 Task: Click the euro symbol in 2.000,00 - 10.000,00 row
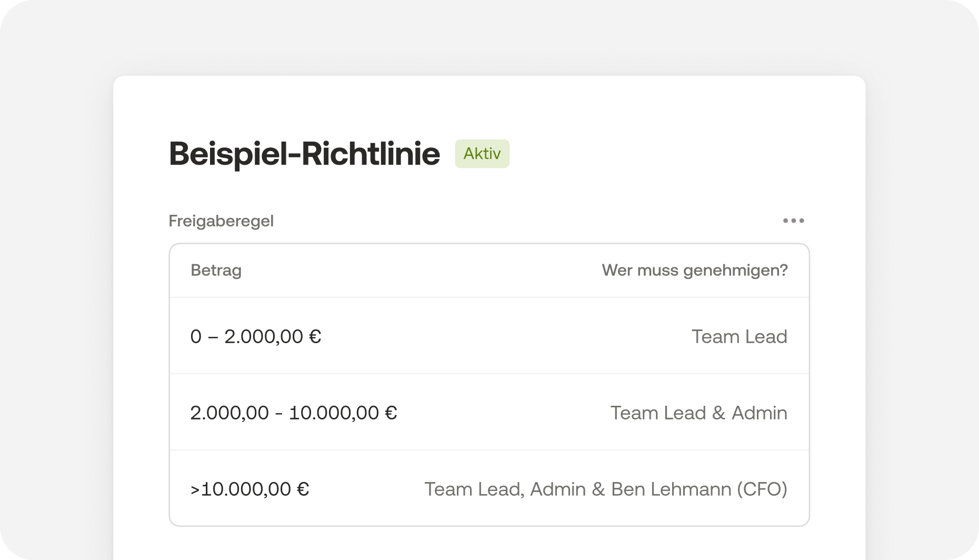point(391,413)
